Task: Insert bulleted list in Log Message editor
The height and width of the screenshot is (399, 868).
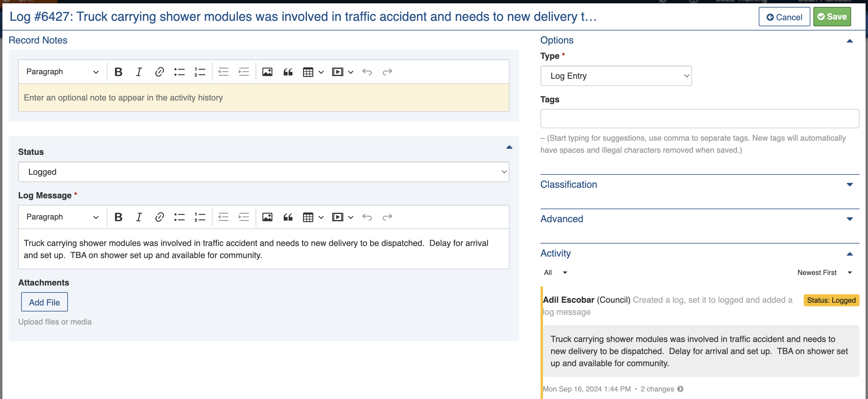Action: tap(179, 217)
